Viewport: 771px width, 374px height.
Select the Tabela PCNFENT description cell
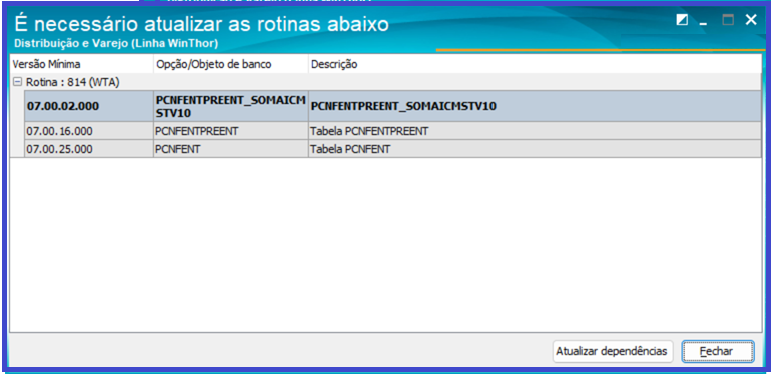534,149
